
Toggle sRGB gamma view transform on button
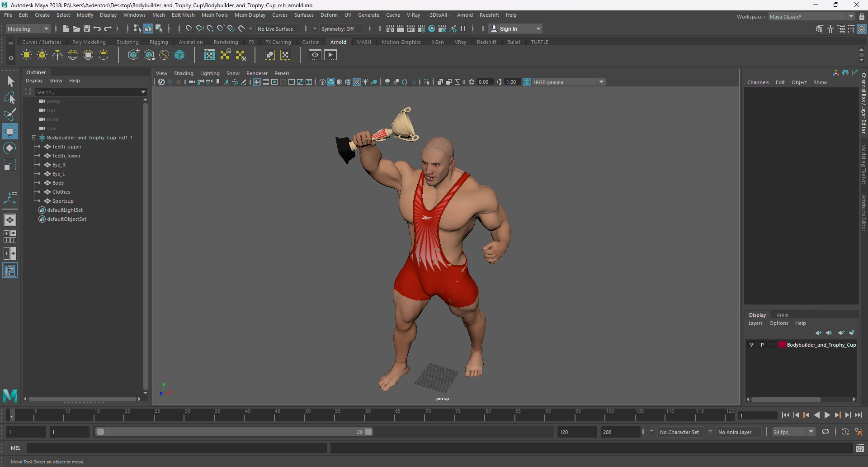pyautogui.click(x=527, y=82)
